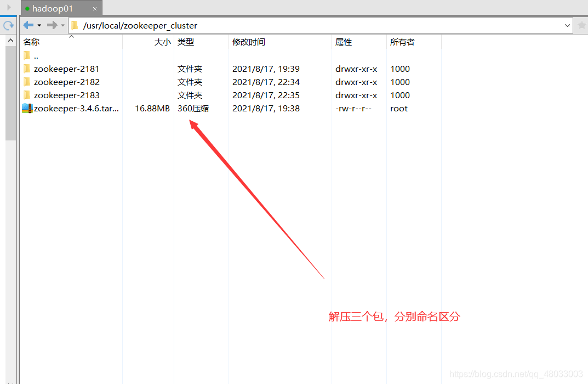Close the hadoop01 tab
The image size is (588, 384).
tap(94, 9)
